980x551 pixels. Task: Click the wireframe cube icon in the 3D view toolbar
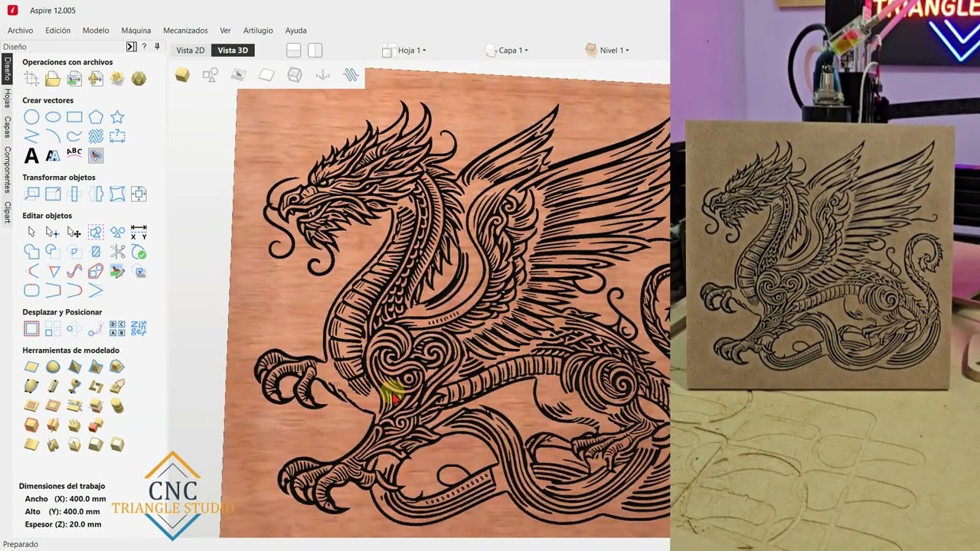pos(294,75)
